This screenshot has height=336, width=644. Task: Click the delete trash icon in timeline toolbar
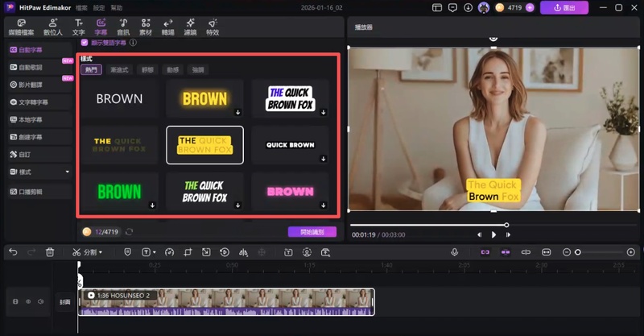click(x=50, y=252)
